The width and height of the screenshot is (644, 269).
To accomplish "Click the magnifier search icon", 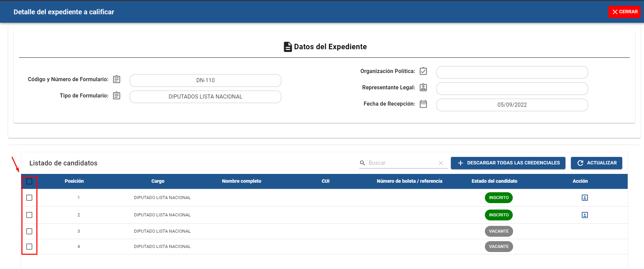I will [362, 163].
